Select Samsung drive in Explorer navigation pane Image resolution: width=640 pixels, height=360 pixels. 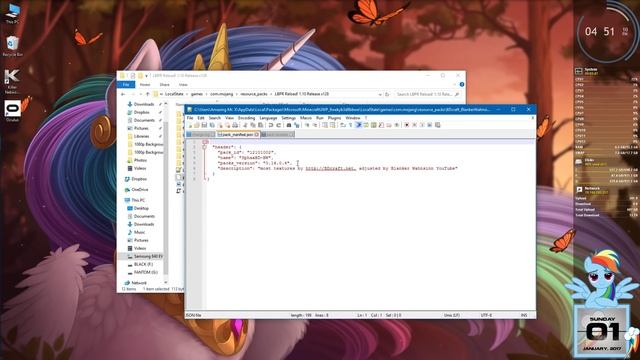pos(144,256)
